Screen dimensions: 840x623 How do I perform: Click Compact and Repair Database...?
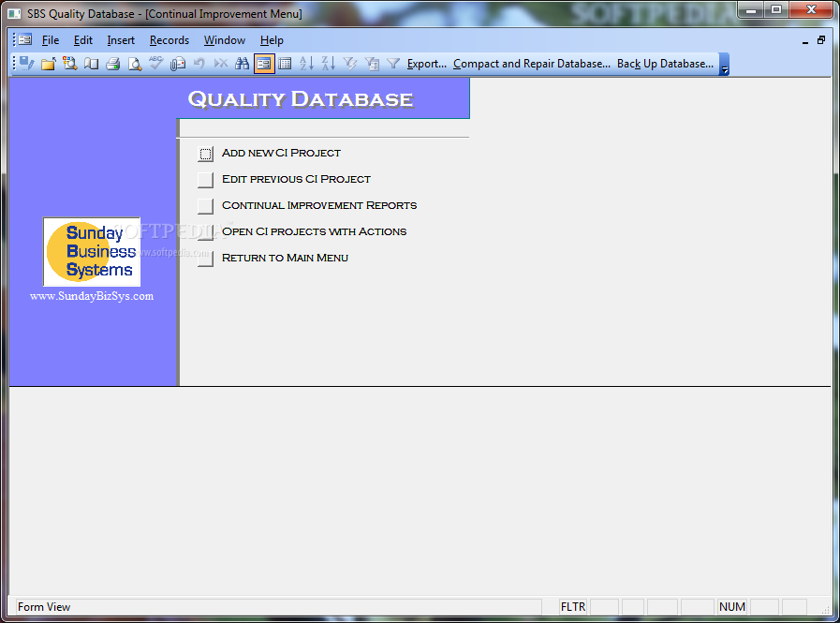coord(531,64)
